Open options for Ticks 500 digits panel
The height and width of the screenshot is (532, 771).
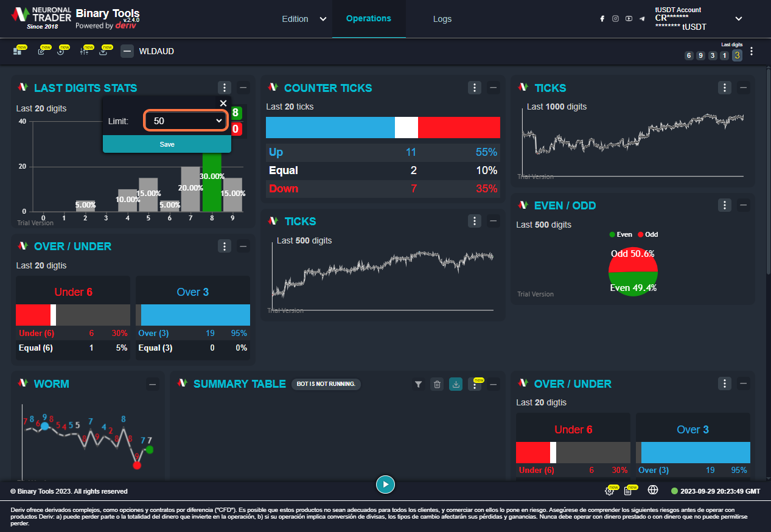(475, 221)
